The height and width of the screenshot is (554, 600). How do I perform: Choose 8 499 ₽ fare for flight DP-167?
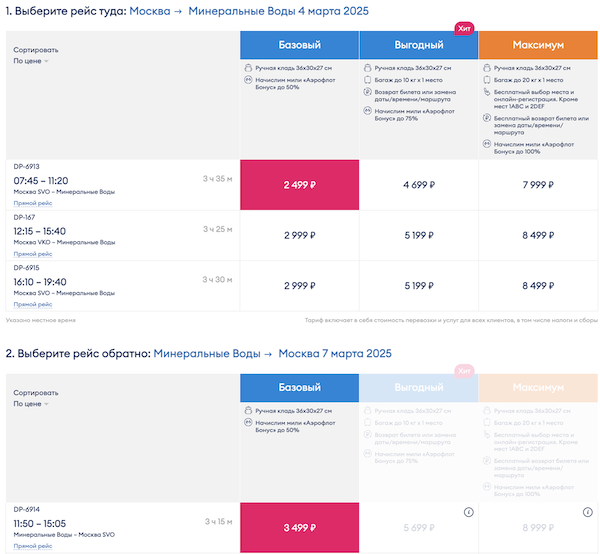click(x=538, y=236)
